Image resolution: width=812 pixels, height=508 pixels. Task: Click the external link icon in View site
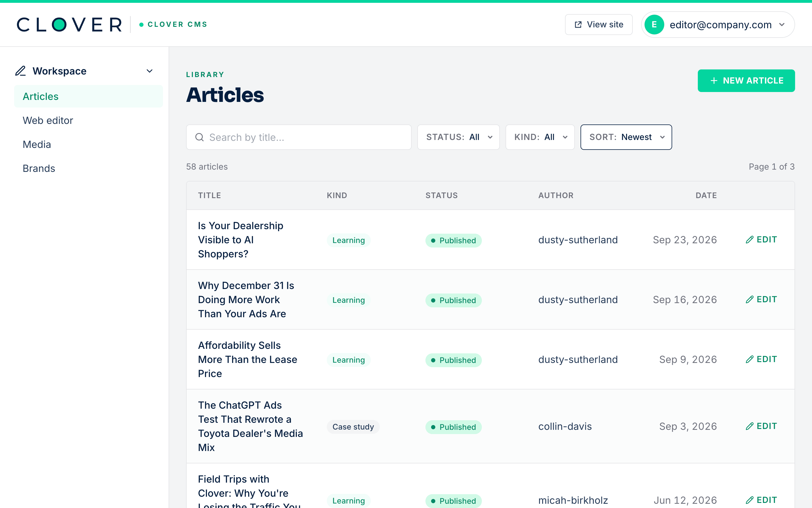pyautogui.click(x=578, y=25)
